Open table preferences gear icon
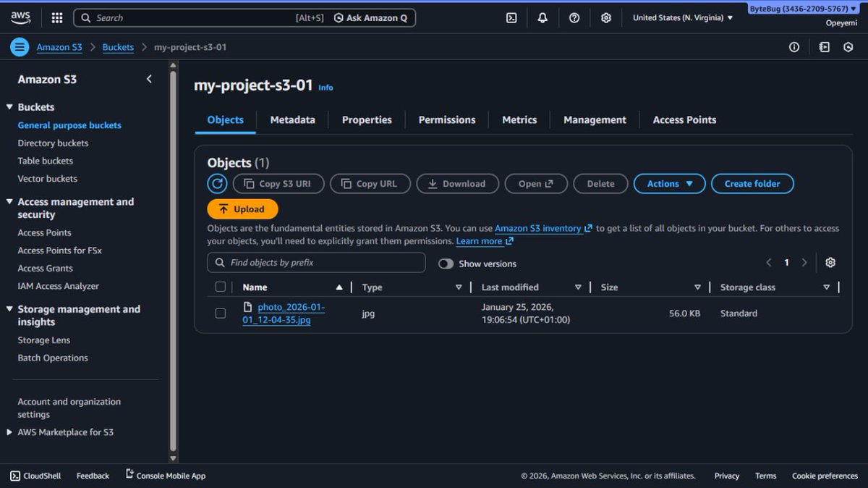Screen dimensions: 868x488 pos(830,263)
